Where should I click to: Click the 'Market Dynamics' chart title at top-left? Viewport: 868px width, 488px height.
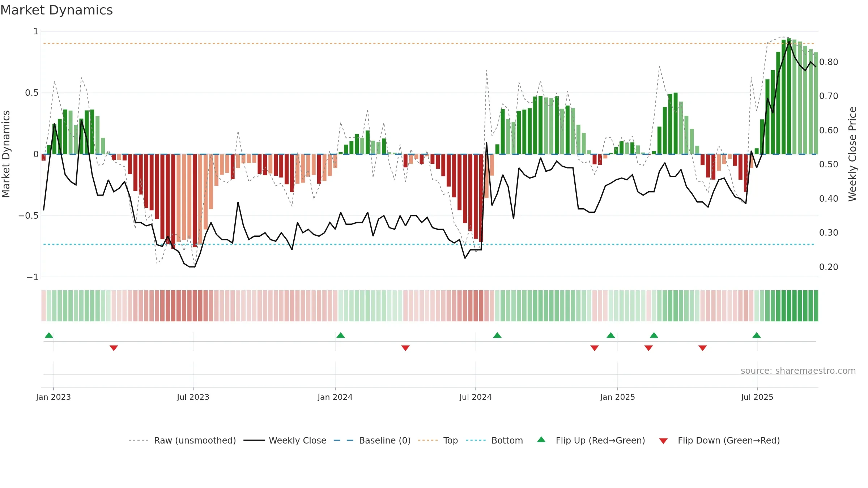point(57,10)
